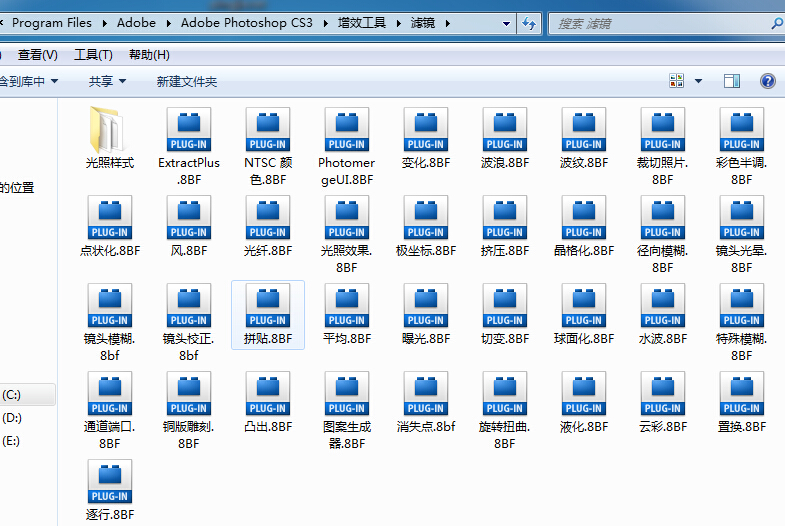Open the 光照样式 folder
This screenshot has width=785, height=526.
(109, 137)
